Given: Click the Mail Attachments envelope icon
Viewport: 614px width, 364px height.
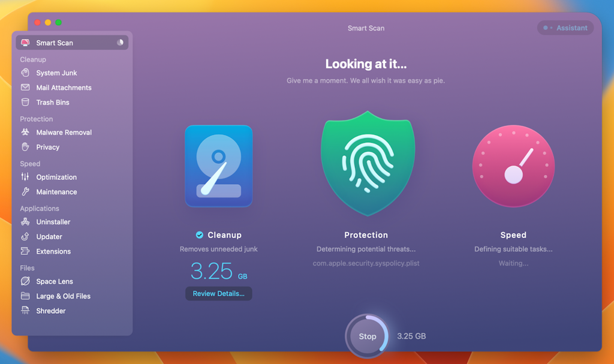Looking at the screenshot, I should tap(25, 88).
